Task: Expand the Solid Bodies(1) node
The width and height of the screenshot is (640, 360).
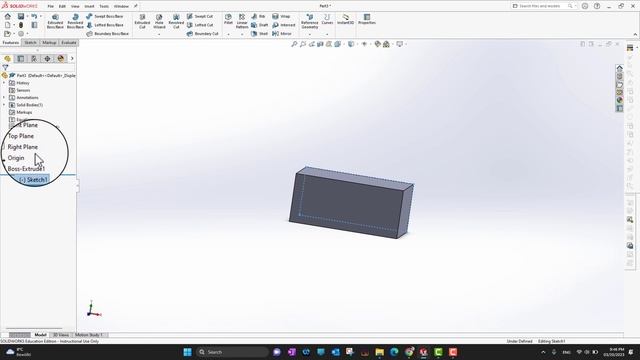Action: (x=4, y=105)
